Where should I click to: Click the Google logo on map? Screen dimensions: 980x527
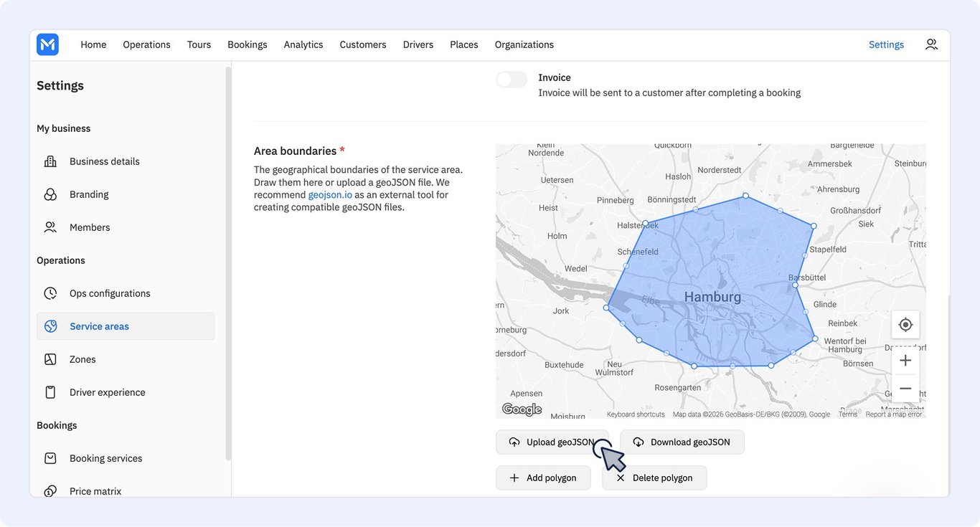point(522,409)
